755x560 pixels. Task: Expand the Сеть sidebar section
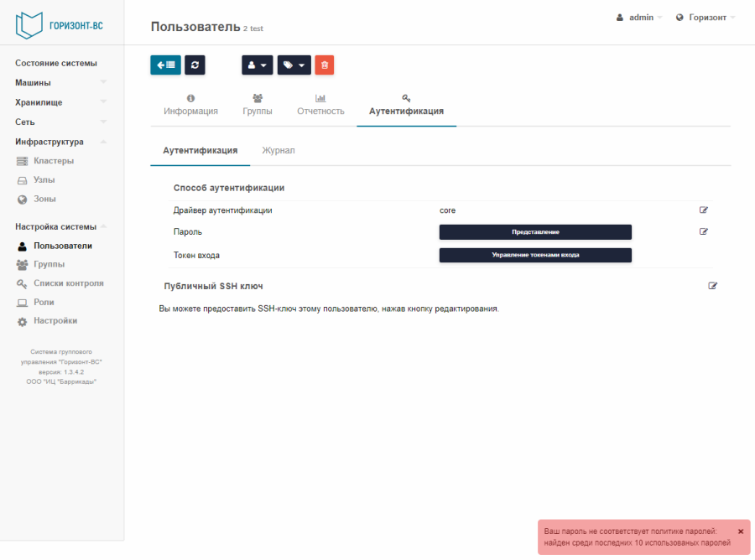(x=60, y=122)
